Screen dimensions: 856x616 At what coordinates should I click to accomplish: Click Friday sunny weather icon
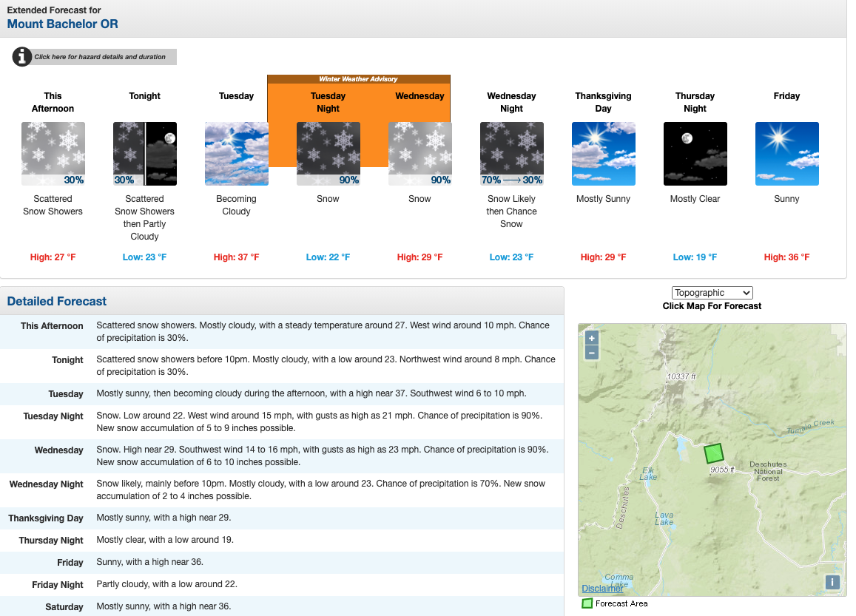click(x=786, y=154)
